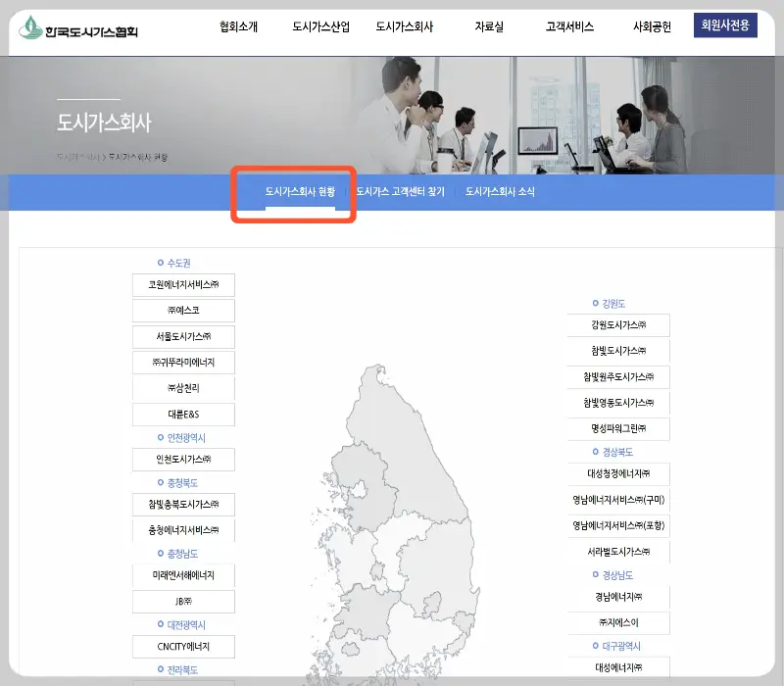The image size is (784, 686).
Task: Select the 도시가스 고객센터 찾기 tab
Action: pyautogui.click(x=400, y=191)
